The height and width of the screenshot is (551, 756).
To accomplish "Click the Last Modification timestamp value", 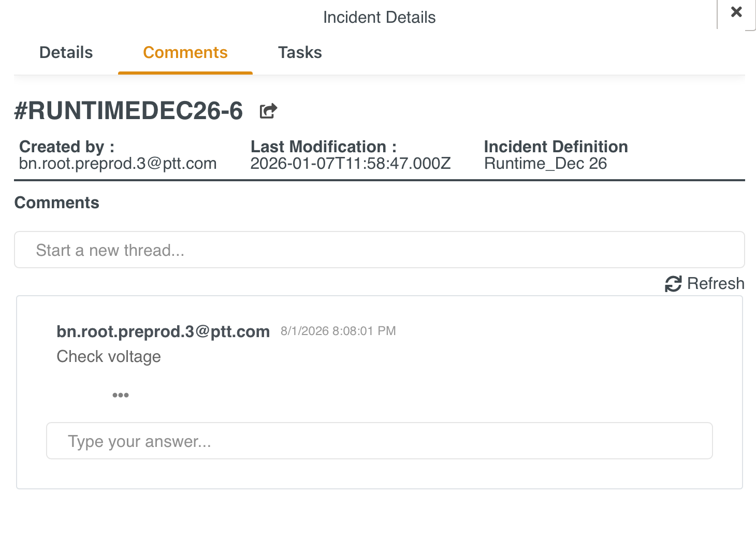I will click(x=351, y=164).
